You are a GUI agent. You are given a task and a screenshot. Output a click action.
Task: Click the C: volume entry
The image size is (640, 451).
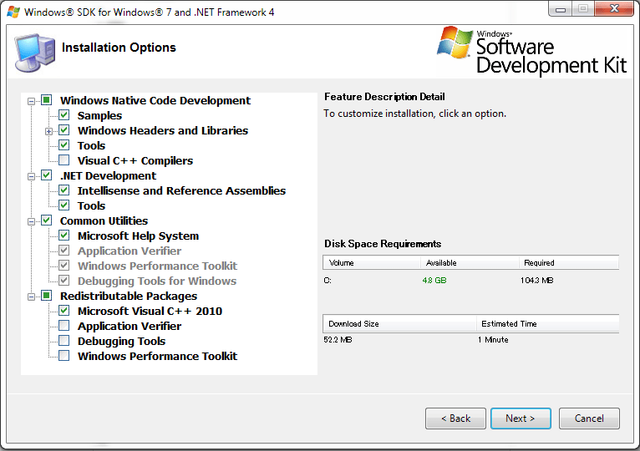click(x=327, y=280)
